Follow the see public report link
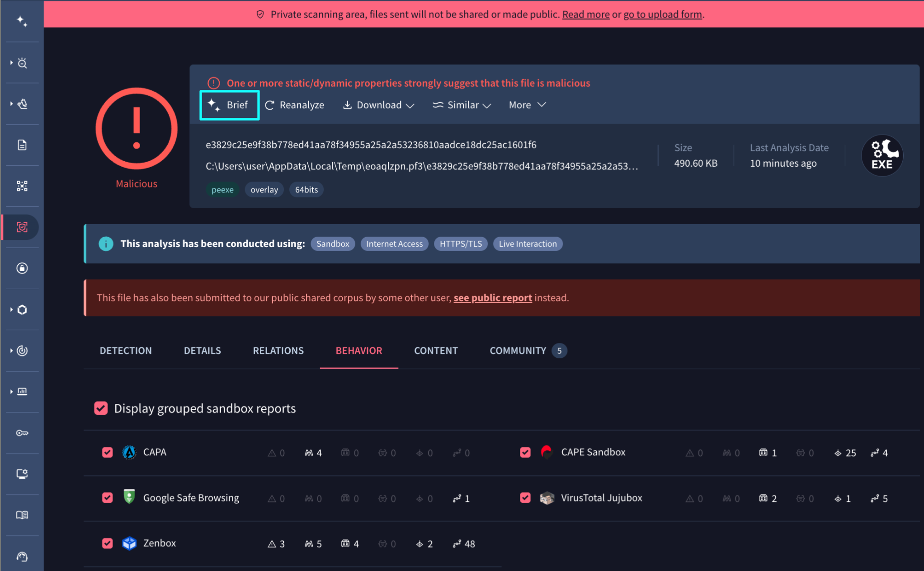924x571 pixels. [x=492, y=298]
